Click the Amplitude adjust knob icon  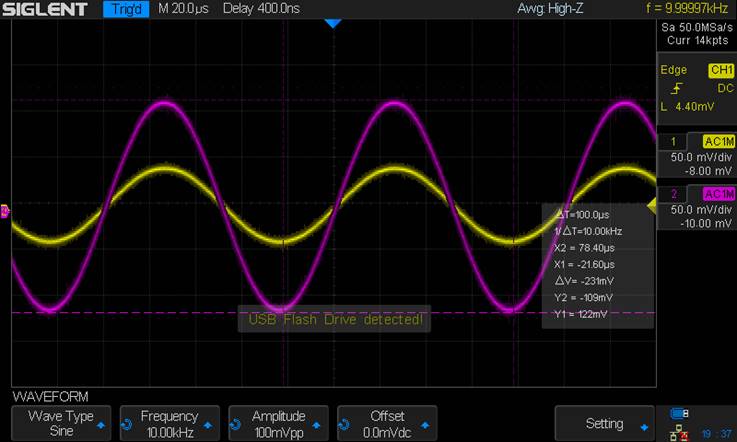[x=235, y=425]
